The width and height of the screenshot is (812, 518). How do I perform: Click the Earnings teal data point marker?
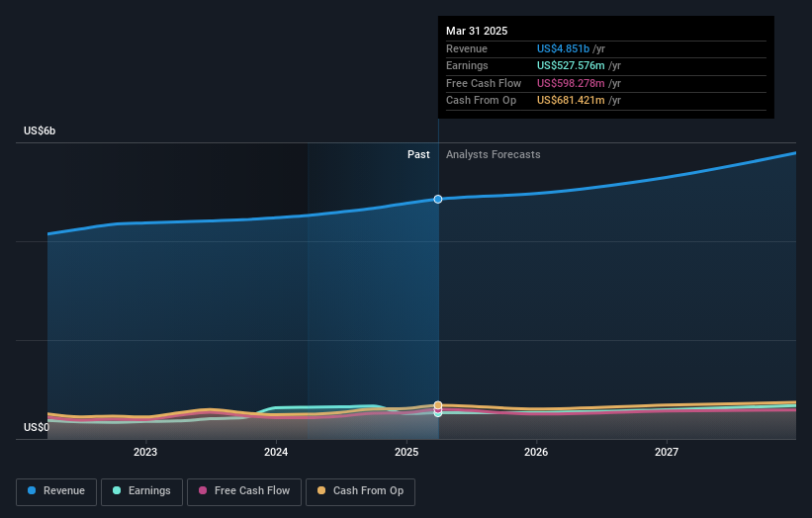(x=438, y=413)
